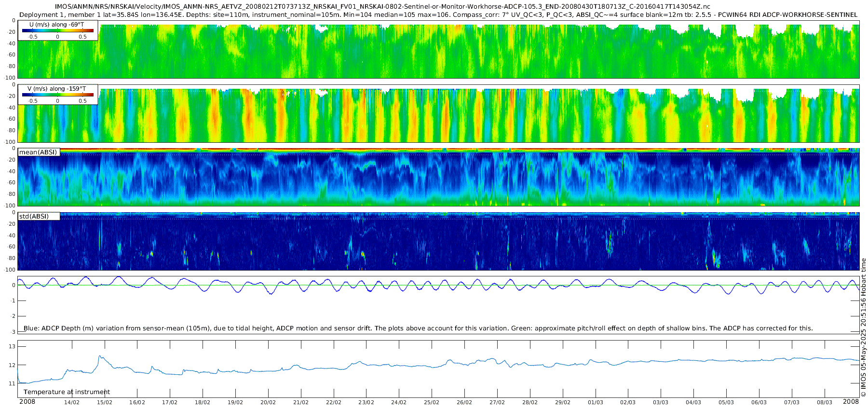
Task: Click the 25/02 date tick label
Action: 432,402
